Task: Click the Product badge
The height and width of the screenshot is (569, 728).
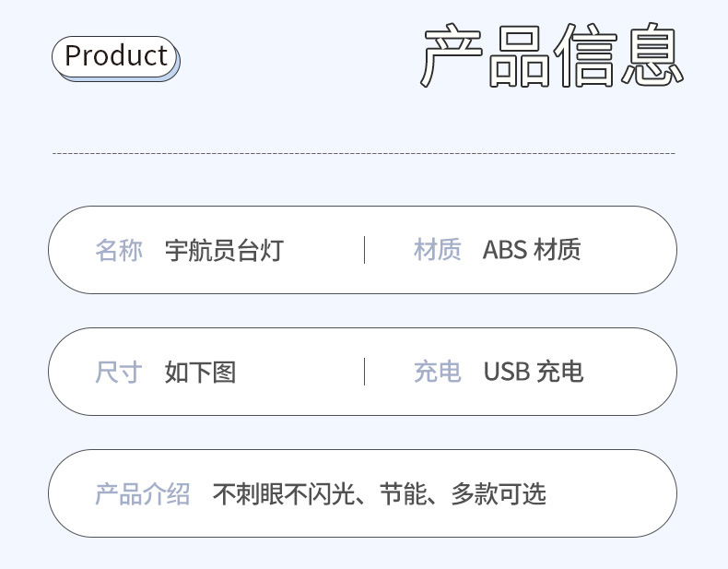Action: pyautogui.click(x=115, y=56)
